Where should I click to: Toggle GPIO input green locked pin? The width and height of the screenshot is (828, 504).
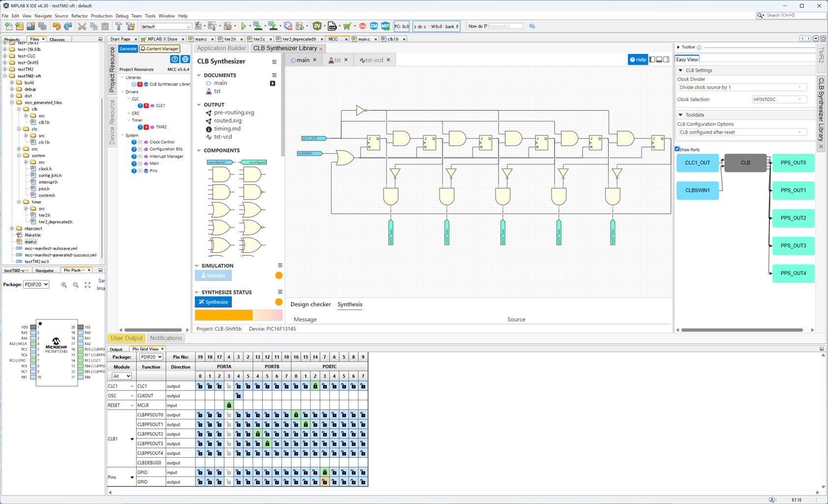tap(325, 473)
